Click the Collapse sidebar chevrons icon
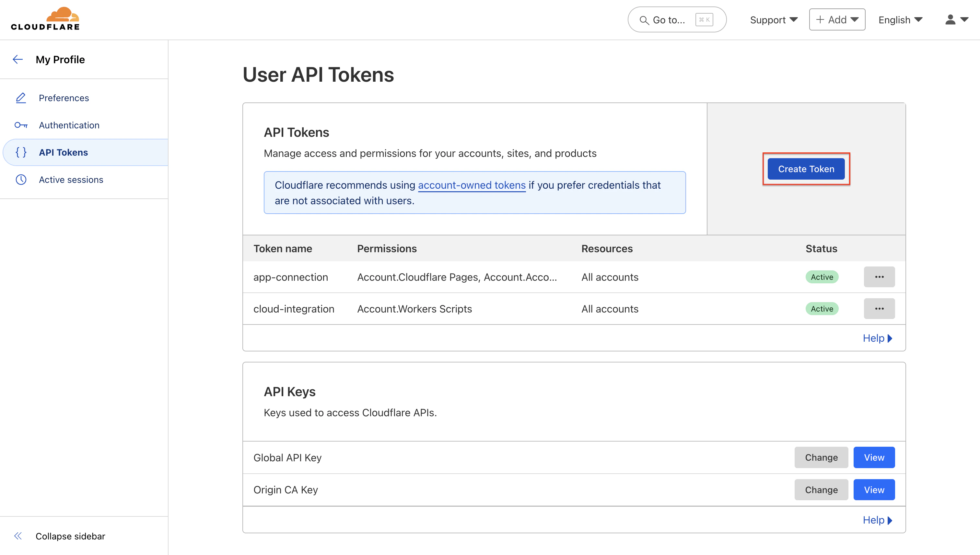This screenshot has height=555, width=980. tap(18, 536)
